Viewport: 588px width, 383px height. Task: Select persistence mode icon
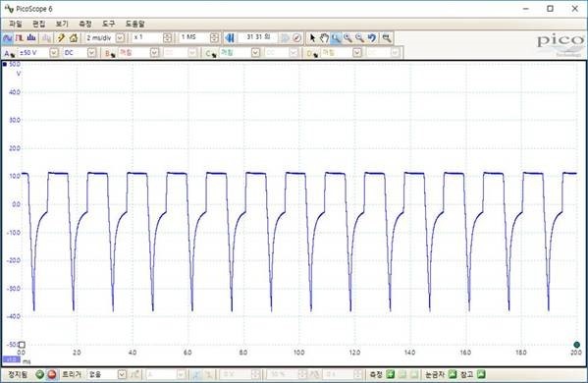(20, 38)
